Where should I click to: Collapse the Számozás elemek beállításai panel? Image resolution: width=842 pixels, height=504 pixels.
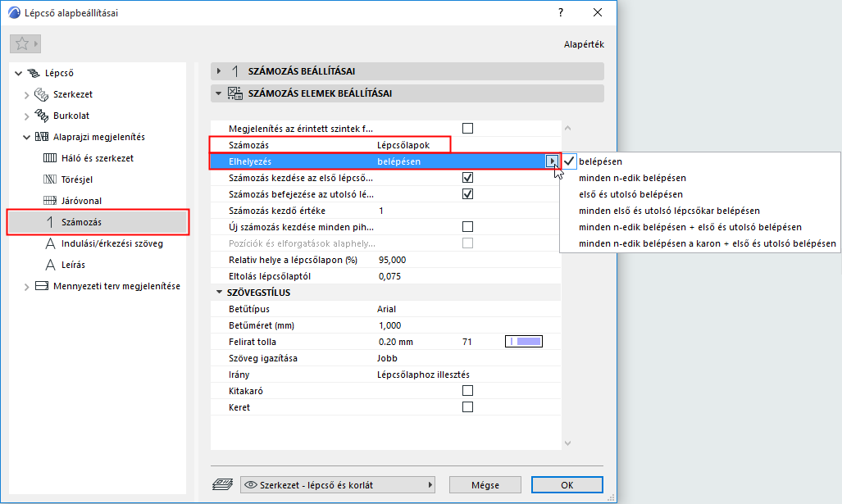pyautogui.click(x=219, y=93)
